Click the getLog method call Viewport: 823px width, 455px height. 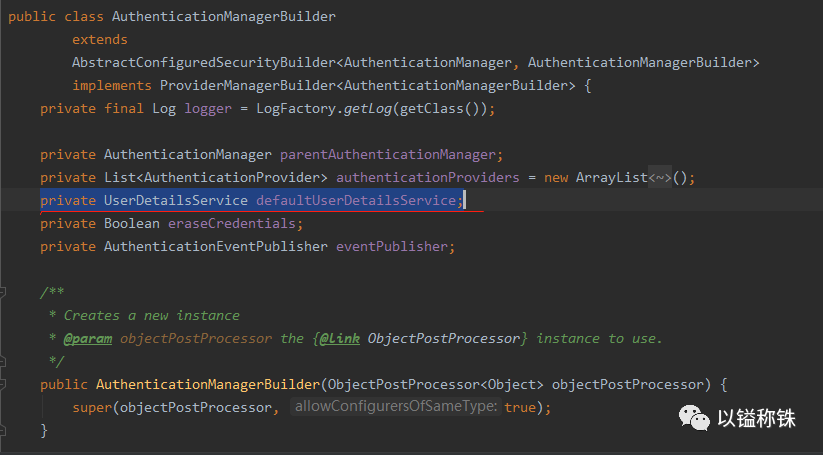(x=367, y=109)
